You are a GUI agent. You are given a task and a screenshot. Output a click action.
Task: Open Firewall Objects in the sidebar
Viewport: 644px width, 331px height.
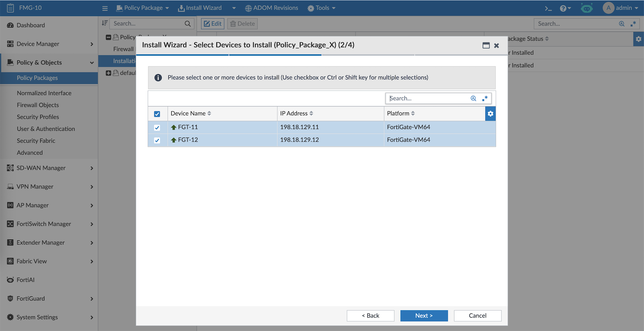38,105
